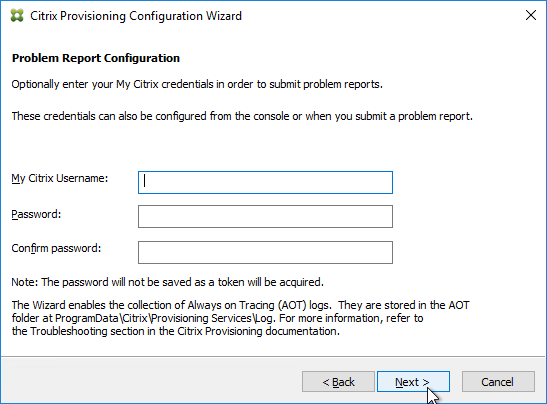The width and height of the screenshot is (547, 404).
Task: Activate the Confirm password text box
Action: tap(265, 252)
